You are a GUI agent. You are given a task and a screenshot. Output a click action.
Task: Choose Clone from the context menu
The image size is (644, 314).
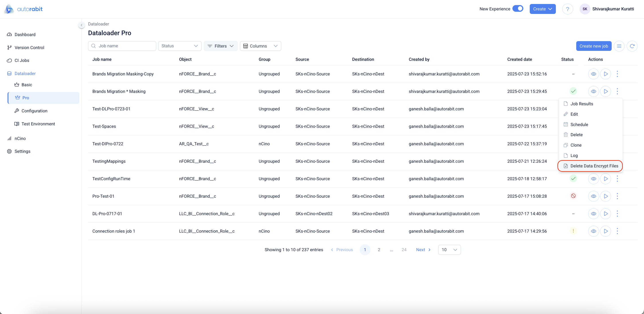tap(576, 145)
